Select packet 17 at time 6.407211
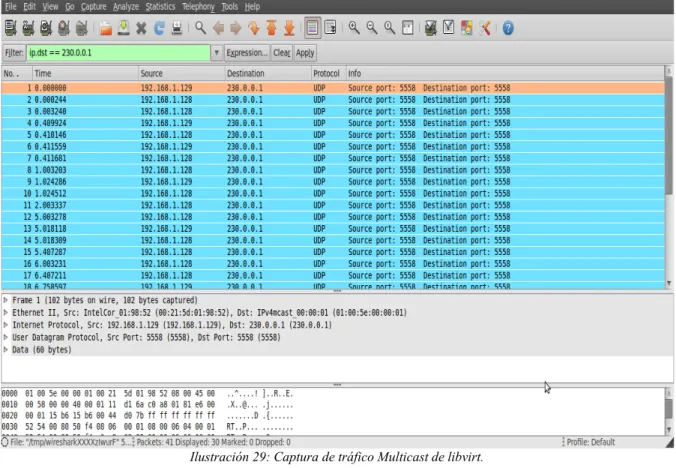The width and height of the screenshot is (676, 468). pos(333,276)
